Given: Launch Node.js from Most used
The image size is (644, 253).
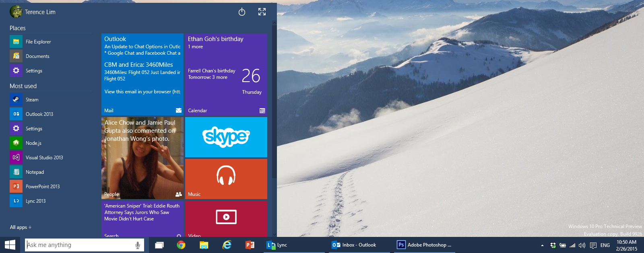Looking at the screenshot, I should pyautogui.click(x=51, y=143).
